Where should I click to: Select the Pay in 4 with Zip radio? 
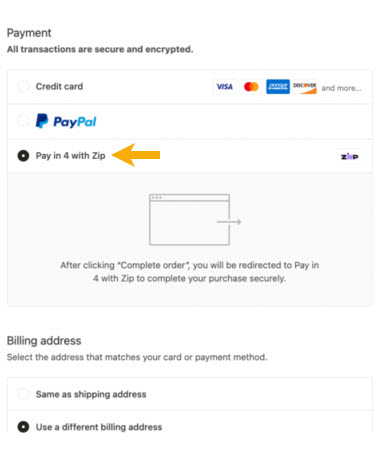point(23,156)
